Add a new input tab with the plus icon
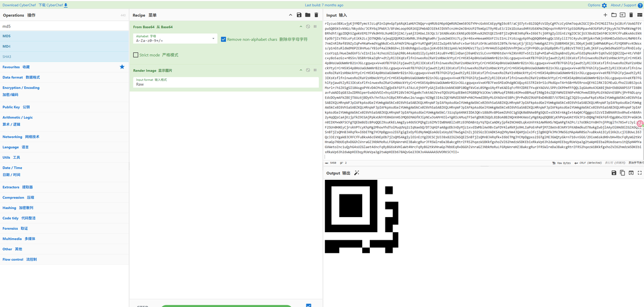This screenshot has width=644, height=307. (605, 15)
